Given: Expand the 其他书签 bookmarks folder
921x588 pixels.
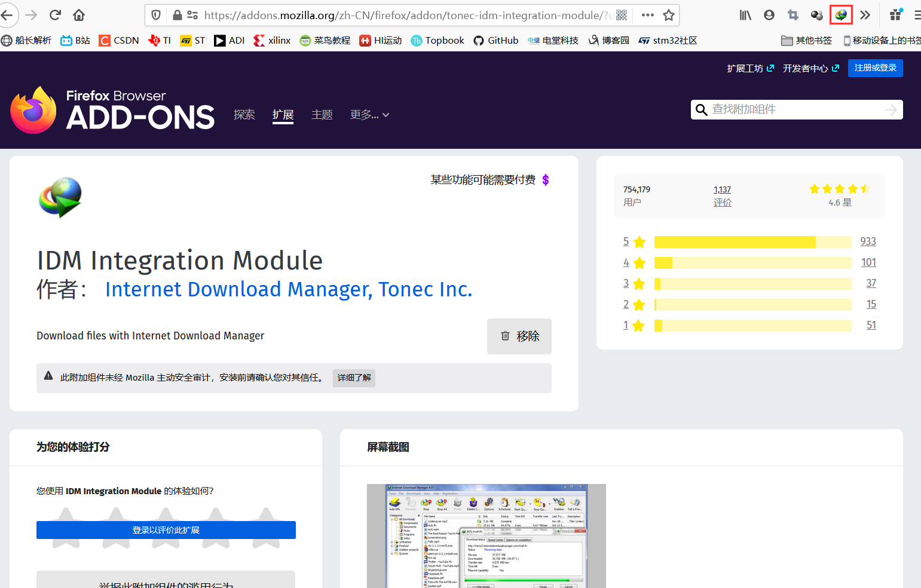Looking at the screenshot, I should [807, 40].
